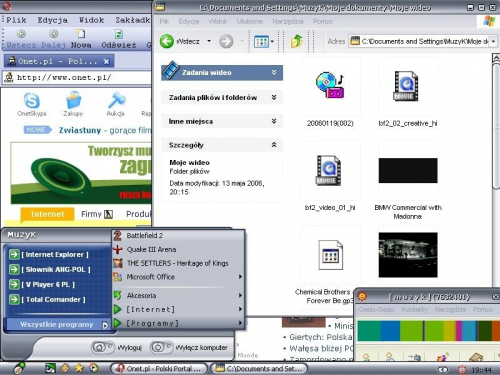Screen dimensions: 500x375
Task: Click the OnetSkype icon on Onet page
Action: [x=32, y=101]
